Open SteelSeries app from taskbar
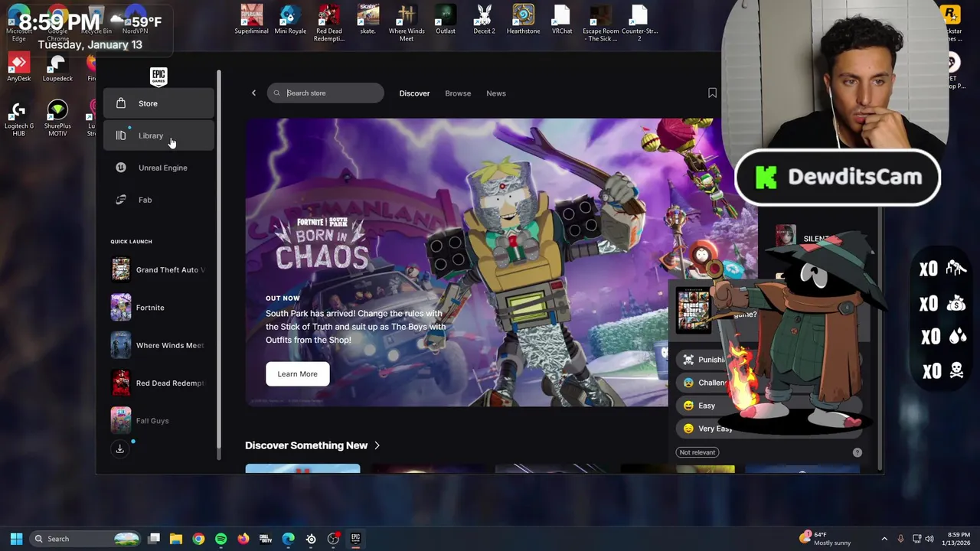Image resolution: width=980 pixels, height=551 pixels. pos(311,539)
